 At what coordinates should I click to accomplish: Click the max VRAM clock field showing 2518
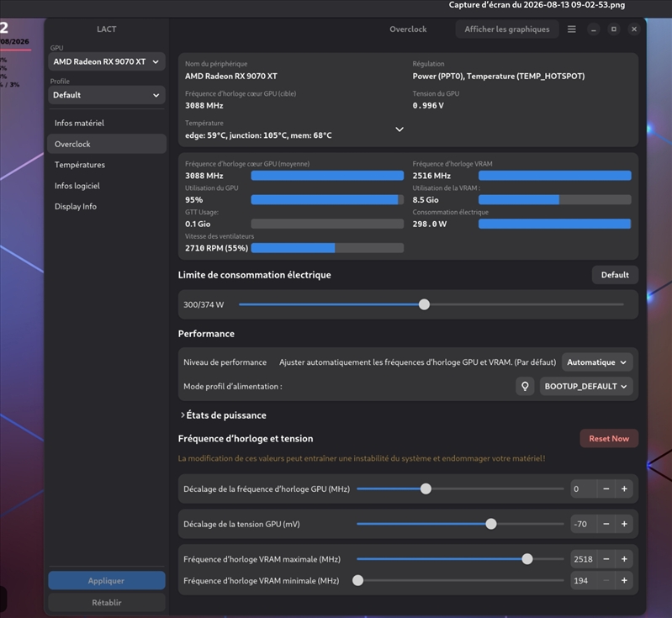pos(584,559)
